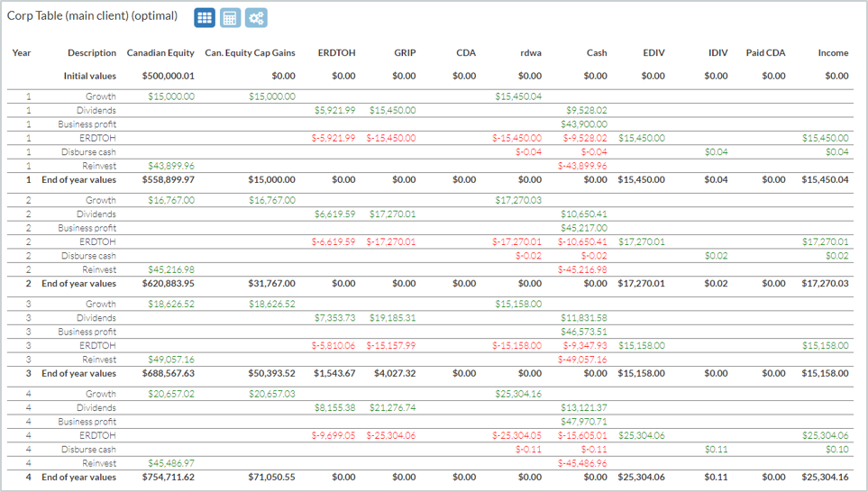
Task: Select the GRIP column header
Action: (405, 53)
